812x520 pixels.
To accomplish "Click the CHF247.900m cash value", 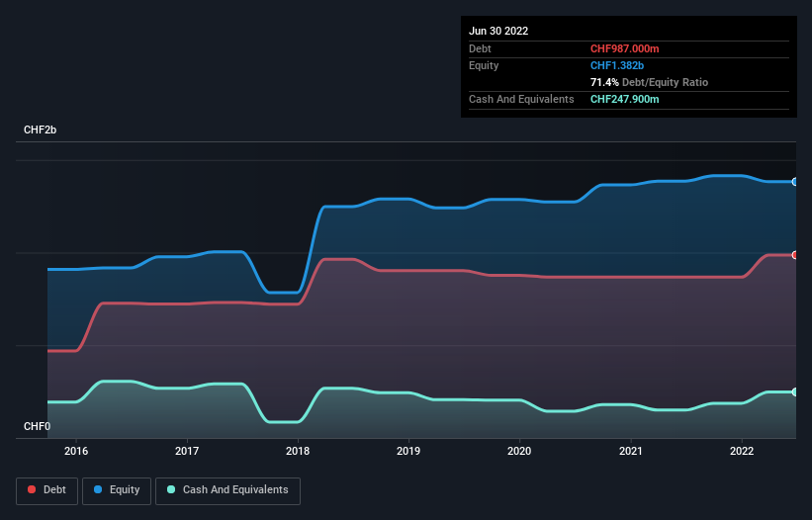I will point(624,99).
